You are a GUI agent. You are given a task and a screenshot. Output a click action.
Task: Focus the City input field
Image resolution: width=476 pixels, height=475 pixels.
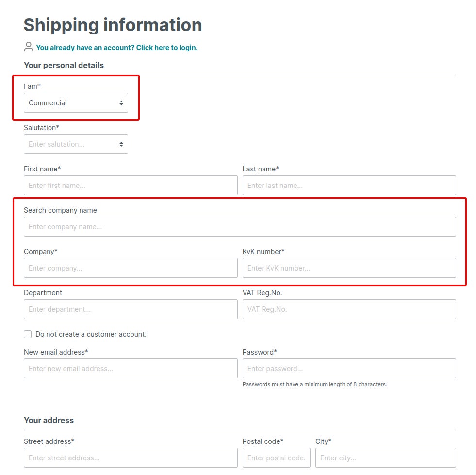point(386,458)
